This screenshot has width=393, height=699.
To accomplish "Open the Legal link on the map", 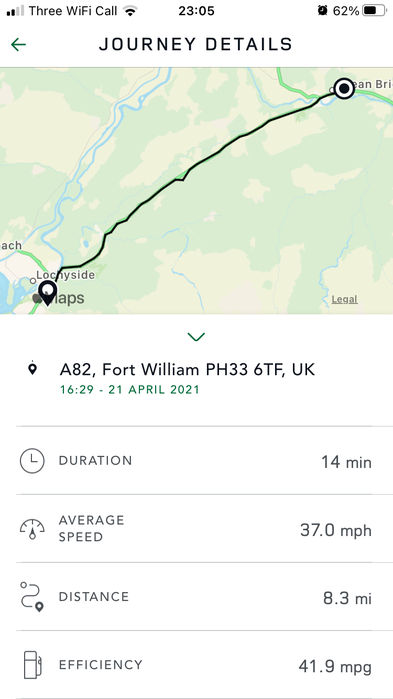I will tap(344, 299).
